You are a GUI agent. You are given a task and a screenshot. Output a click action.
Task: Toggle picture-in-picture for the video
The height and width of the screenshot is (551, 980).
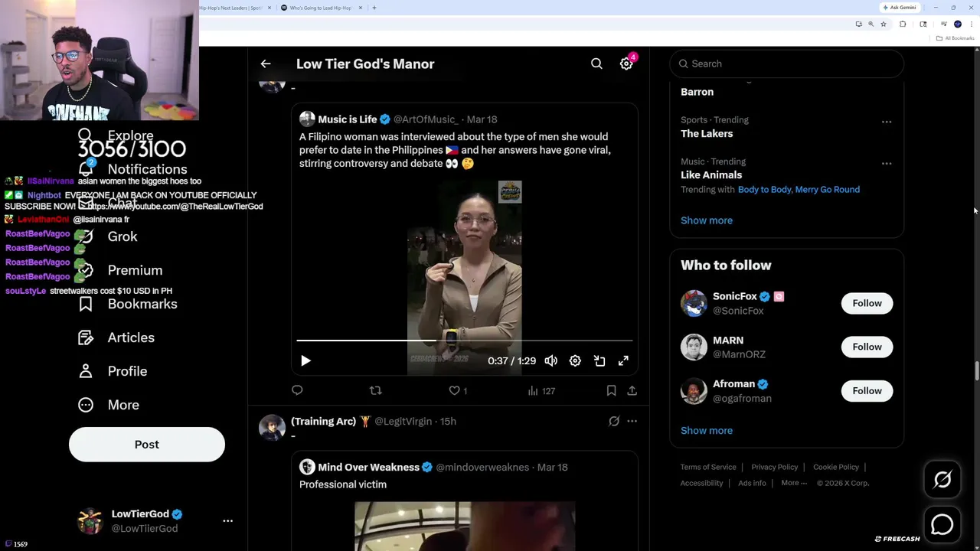(599, 360)
